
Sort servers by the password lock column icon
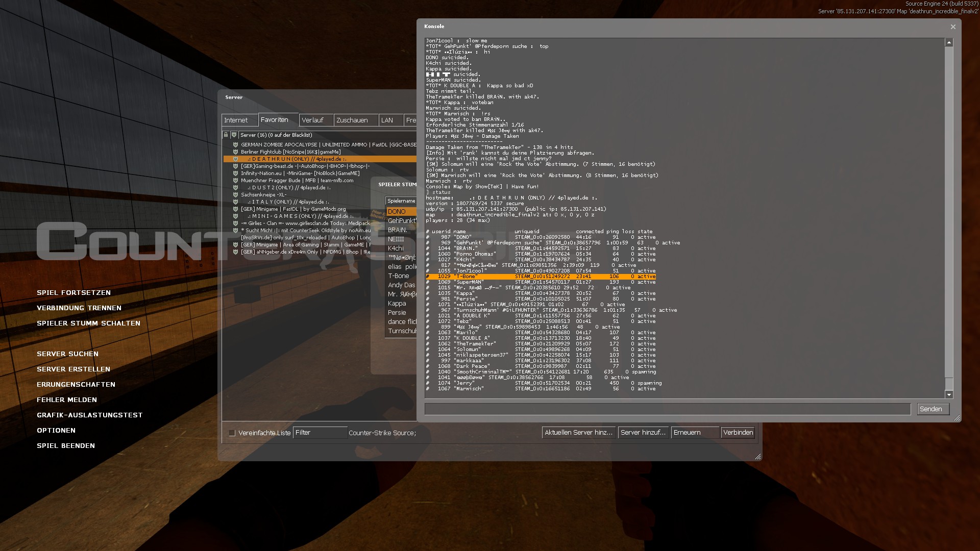[226, 135]
